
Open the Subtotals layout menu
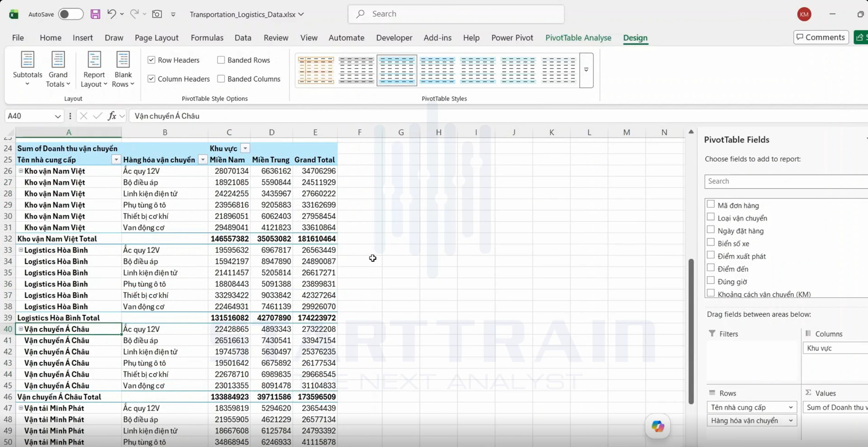click(28, 69)
